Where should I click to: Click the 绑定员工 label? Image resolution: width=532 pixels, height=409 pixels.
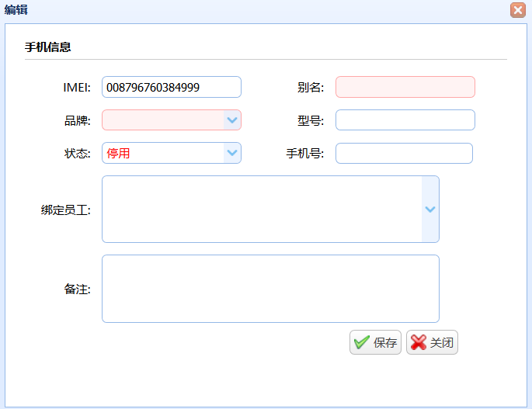(x=66, y=210)
